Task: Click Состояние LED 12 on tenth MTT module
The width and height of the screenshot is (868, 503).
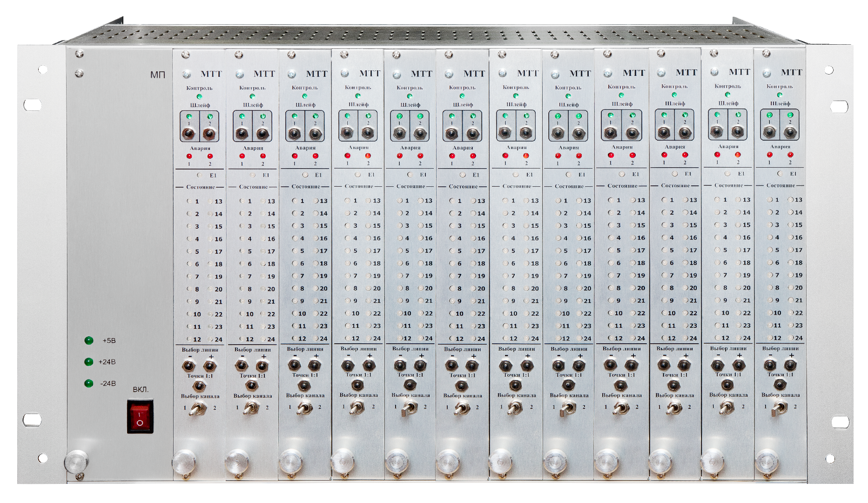Action: point(664,338)
